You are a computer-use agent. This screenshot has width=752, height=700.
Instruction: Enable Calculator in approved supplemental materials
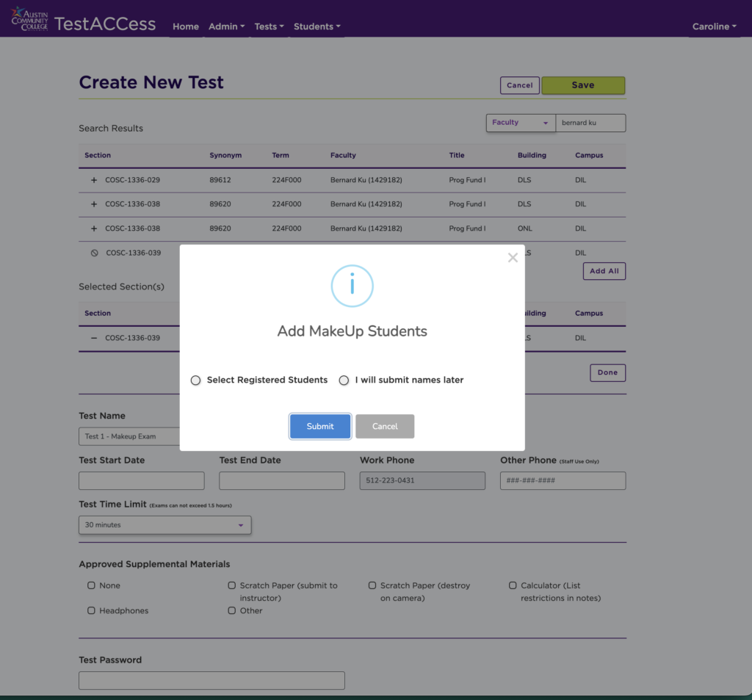click(513, 585)
